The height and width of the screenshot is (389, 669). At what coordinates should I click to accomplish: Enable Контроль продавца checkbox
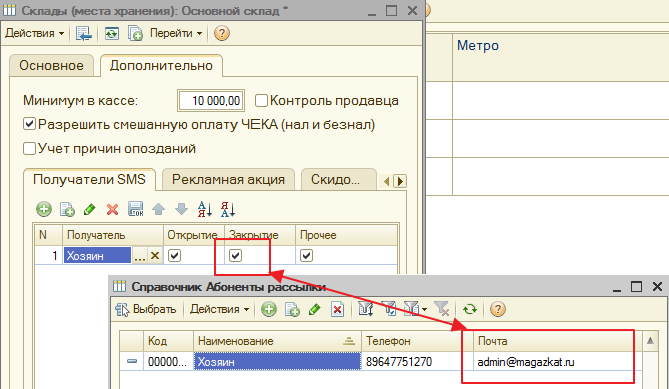point(261,101)
